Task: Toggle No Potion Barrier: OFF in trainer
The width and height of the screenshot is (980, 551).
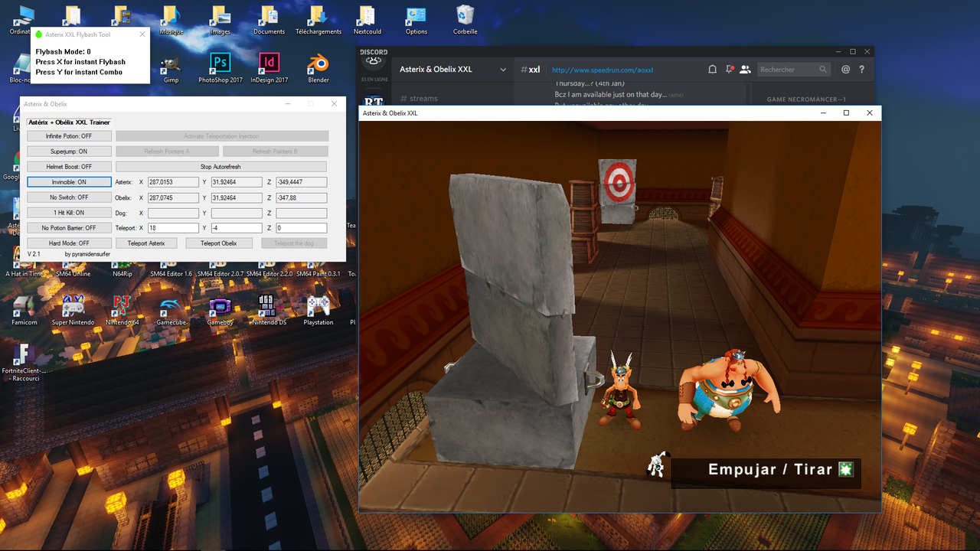Action: (69, 228)
